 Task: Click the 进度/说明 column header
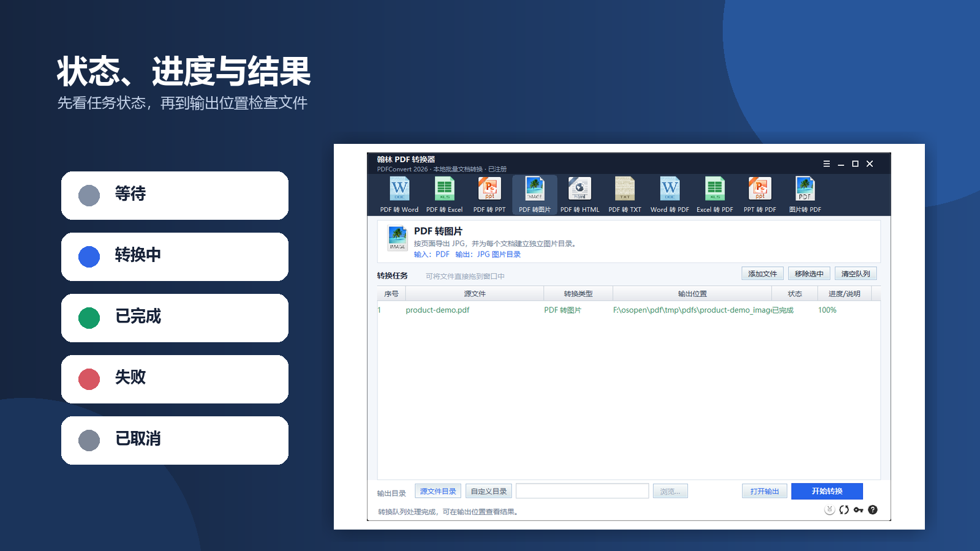pos(845,294)
